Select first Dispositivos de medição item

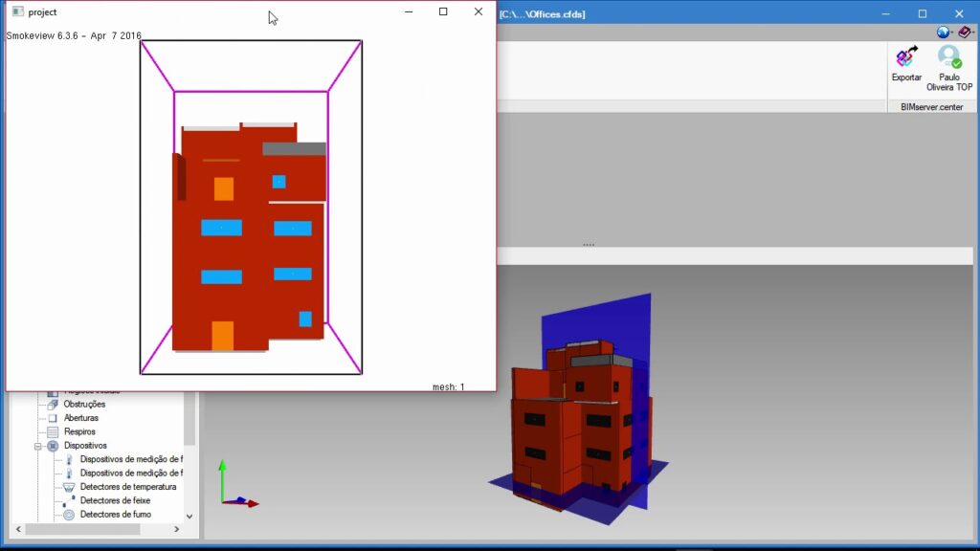click(130, 459)
